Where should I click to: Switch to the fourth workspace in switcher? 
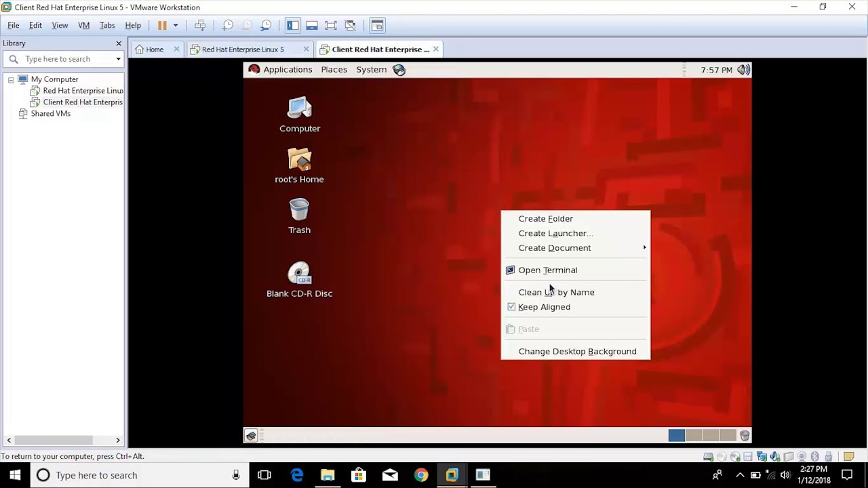point(728,436)
